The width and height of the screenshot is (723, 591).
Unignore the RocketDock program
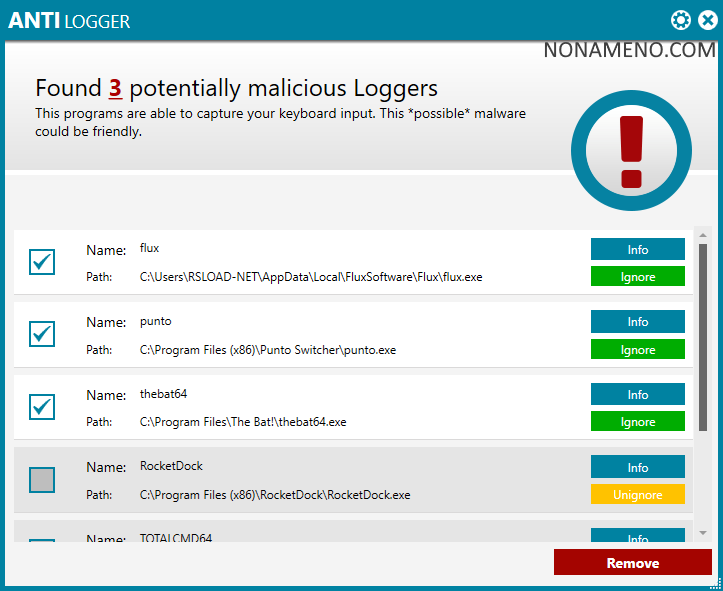tap(637, 495)
